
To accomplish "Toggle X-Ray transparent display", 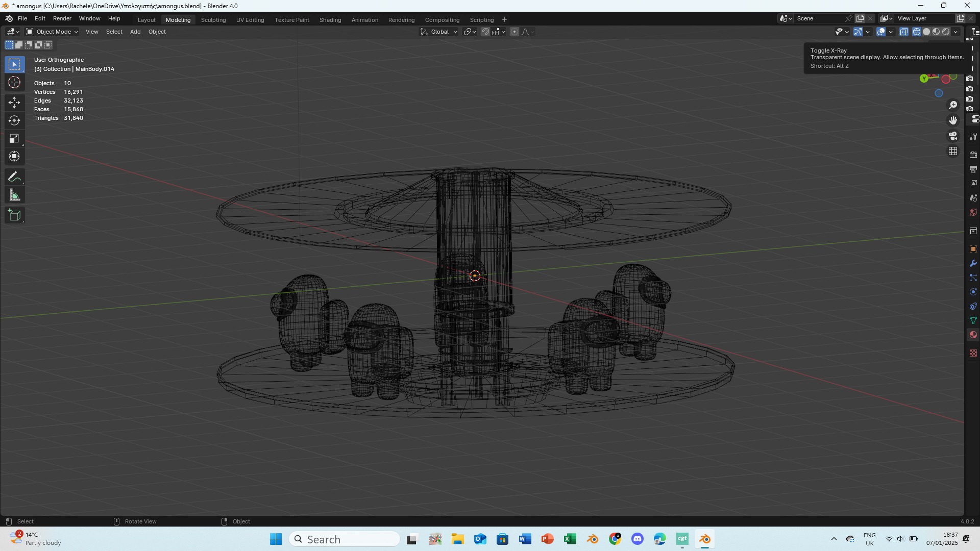I will (903, 32).
